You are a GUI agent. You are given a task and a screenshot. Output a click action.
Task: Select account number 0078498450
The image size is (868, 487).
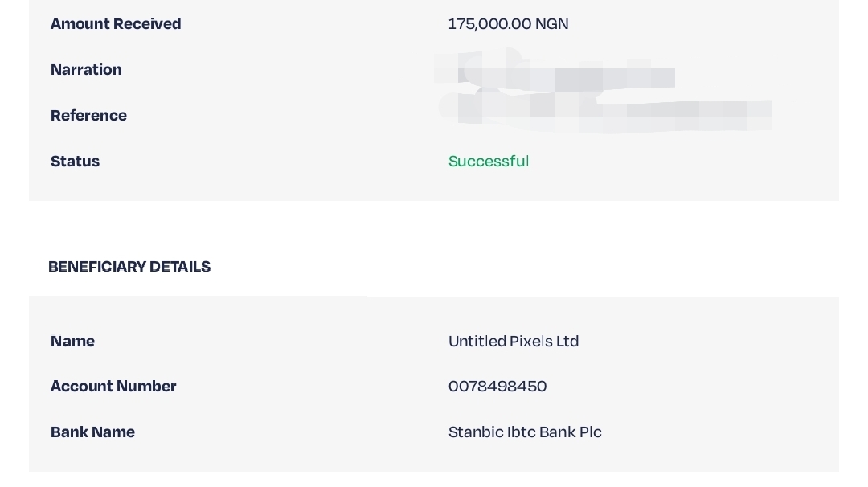[497, 387]
